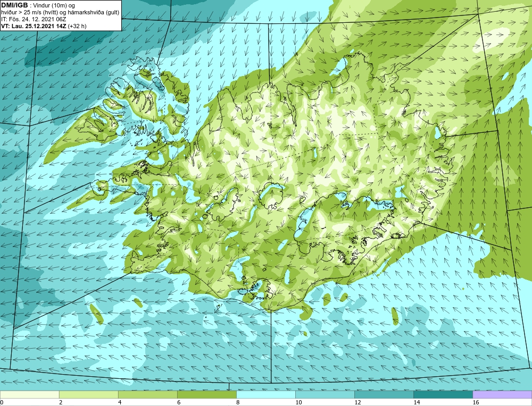532x406 pixels.
Task: Click the '(+32 h)' forecast offset text
Action: click(x=77, y=26)
